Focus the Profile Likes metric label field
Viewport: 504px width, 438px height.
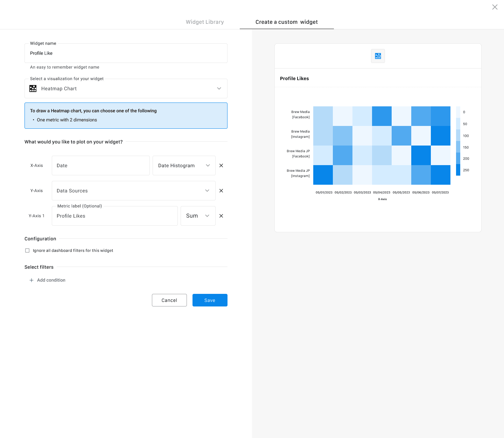(x=115, y=216)
